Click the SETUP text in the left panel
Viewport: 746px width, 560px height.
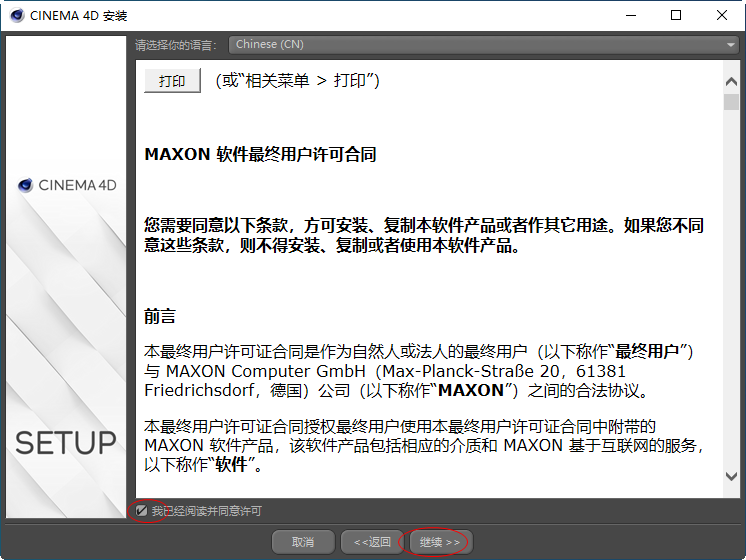pos(66,443)
